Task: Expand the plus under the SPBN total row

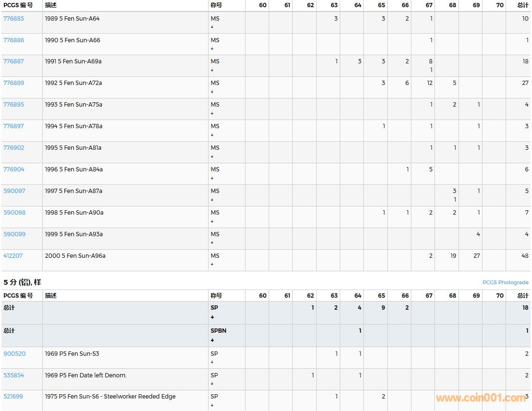Action: pos(212,340)
